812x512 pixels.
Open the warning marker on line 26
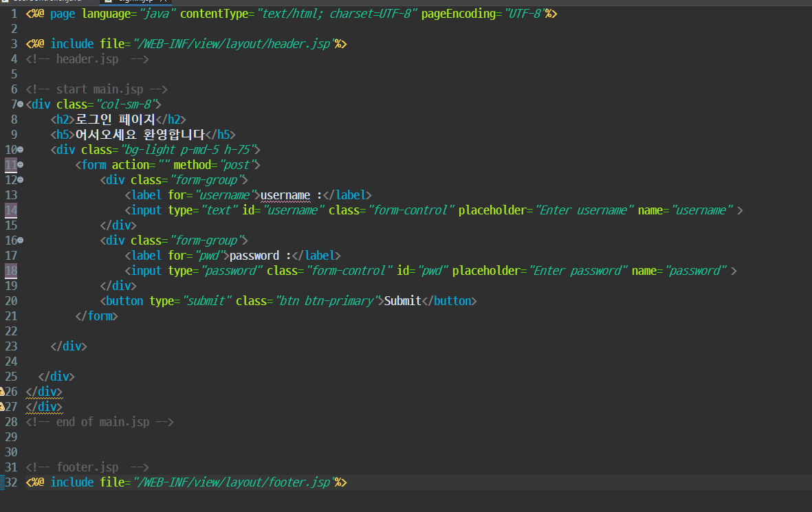click(x=2, y=391)
